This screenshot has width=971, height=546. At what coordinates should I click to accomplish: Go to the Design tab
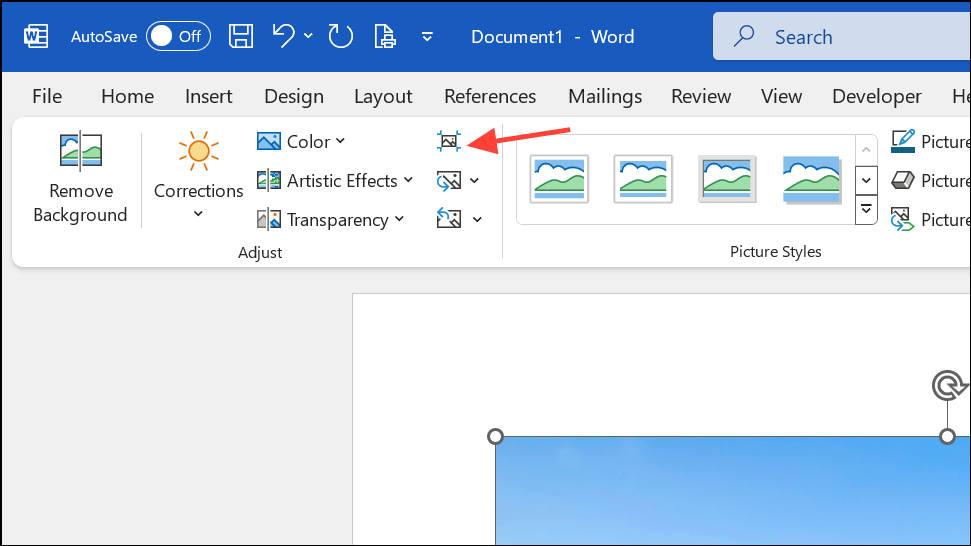[x=294, y=97]
